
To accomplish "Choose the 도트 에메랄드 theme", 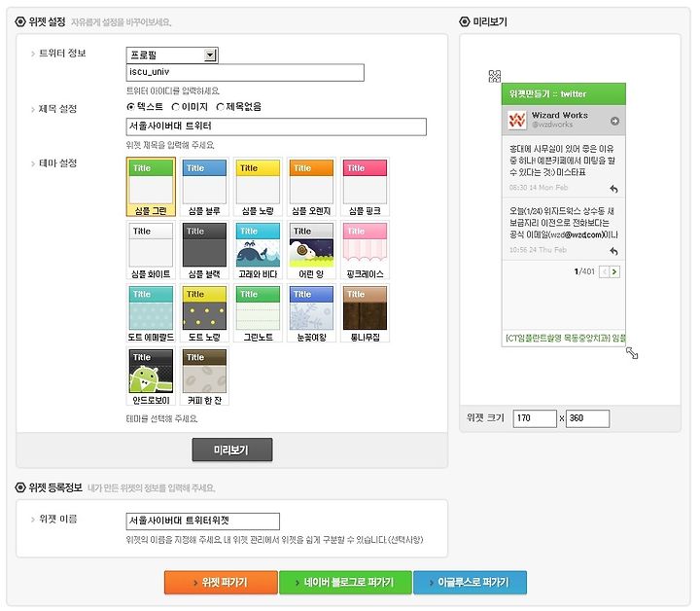I will coord(151,313).
